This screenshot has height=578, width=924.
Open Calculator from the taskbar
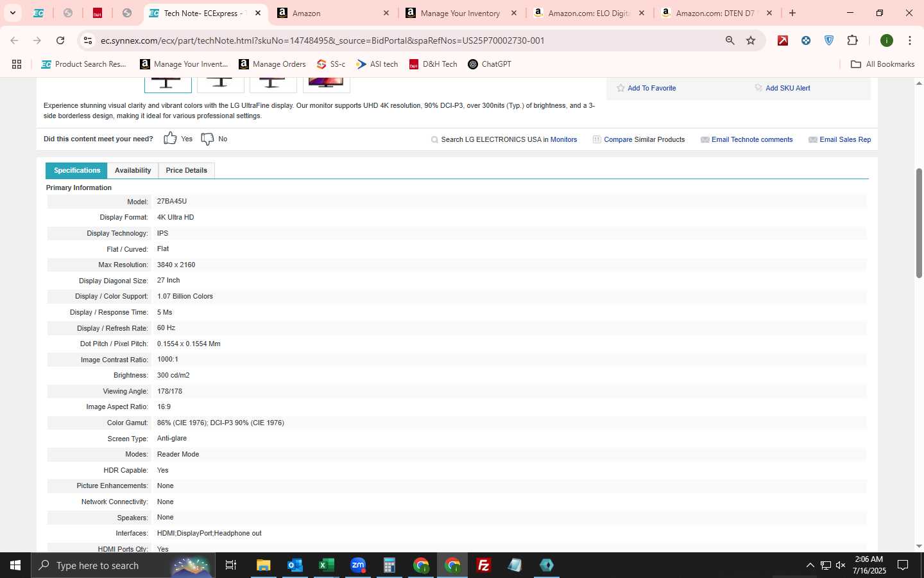389,565
